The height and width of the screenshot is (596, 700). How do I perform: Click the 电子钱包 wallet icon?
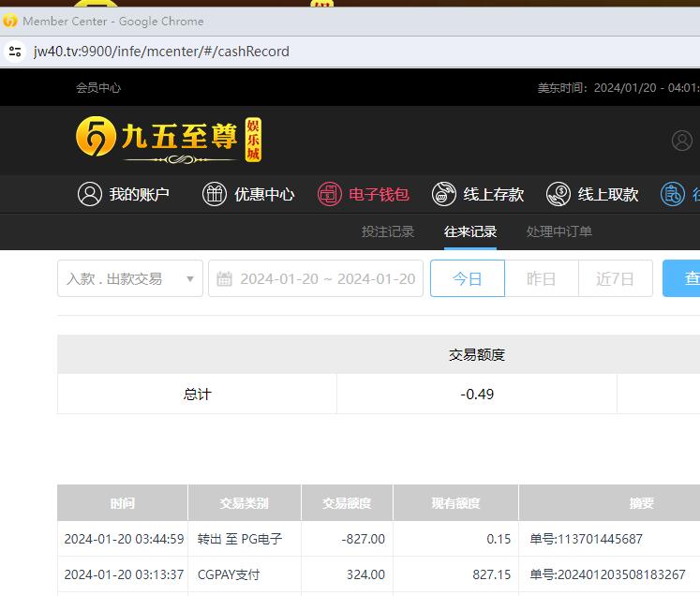pyautogui.click(x=330, y=194)
